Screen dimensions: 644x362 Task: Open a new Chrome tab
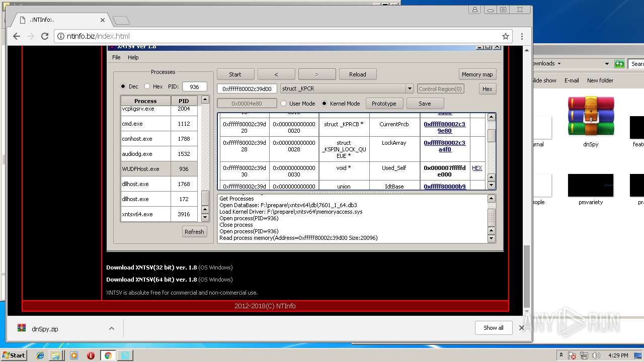121,20
